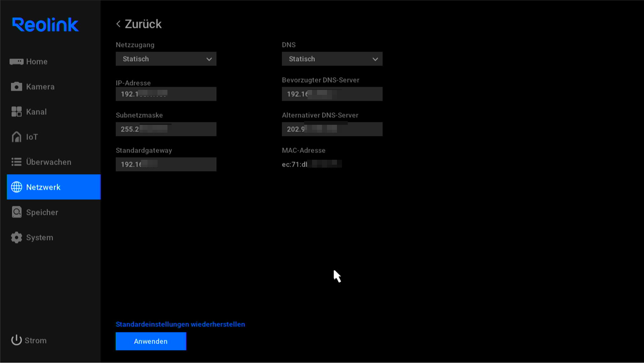Open the Kamera menu item
This screenshot has width=644, height=364.
pos(54,87)
